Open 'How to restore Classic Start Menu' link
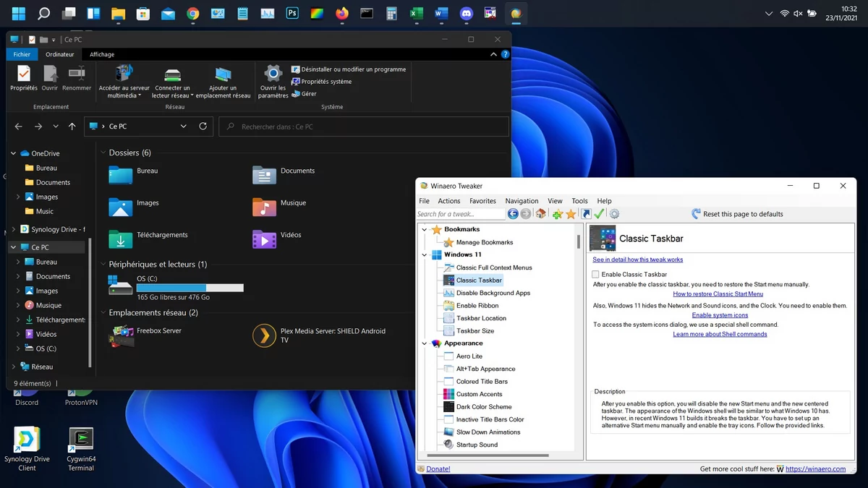This screenshot has height=488, width=868. click(718, 294)
